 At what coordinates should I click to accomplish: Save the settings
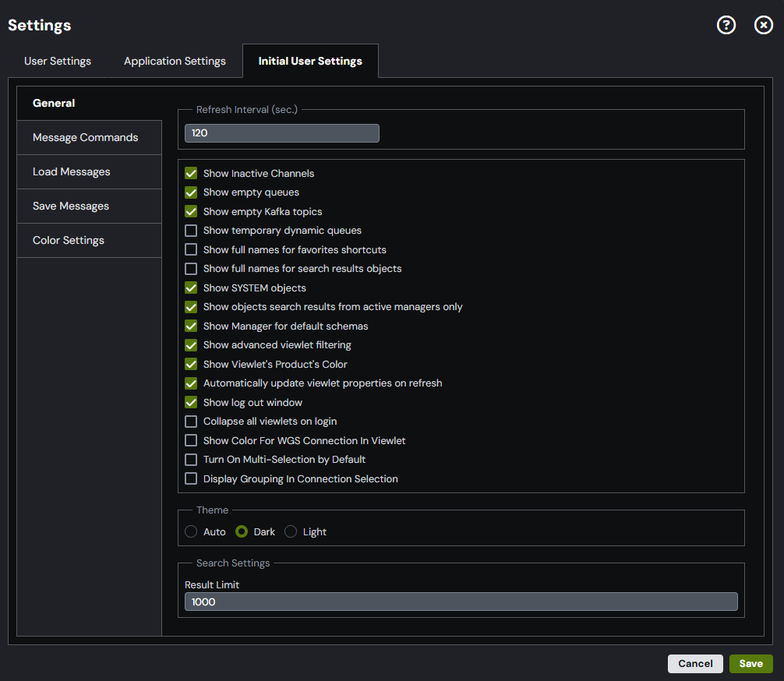tap(750, 664)
